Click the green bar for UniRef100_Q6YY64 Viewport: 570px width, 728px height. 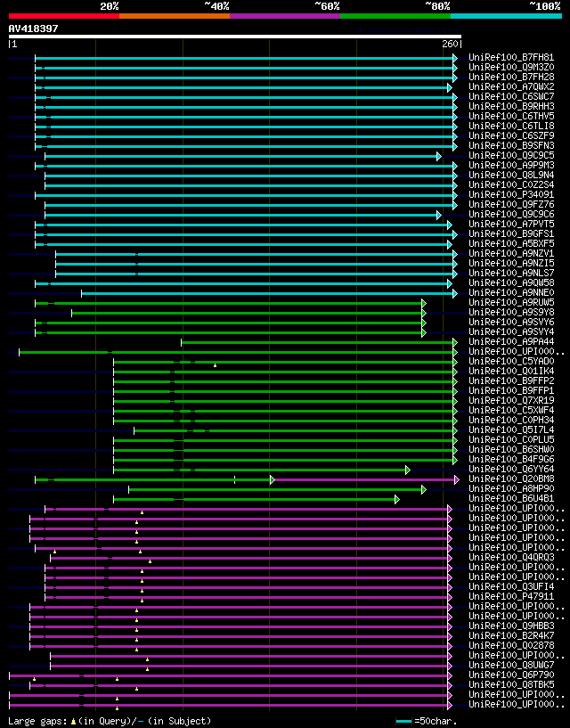[262, 470]
